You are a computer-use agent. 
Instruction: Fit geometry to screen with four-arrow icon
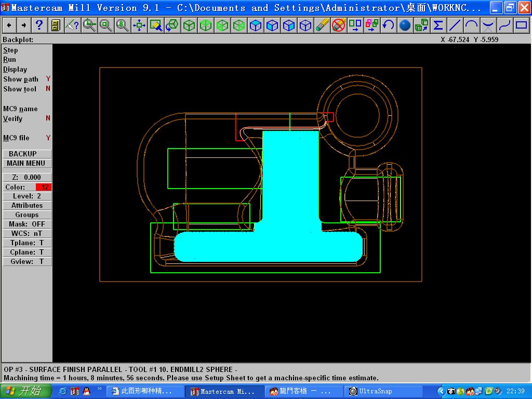139,25
